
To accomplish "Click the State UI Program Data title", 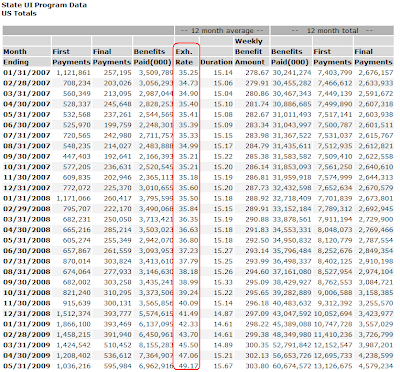I will tap(44, 5).
